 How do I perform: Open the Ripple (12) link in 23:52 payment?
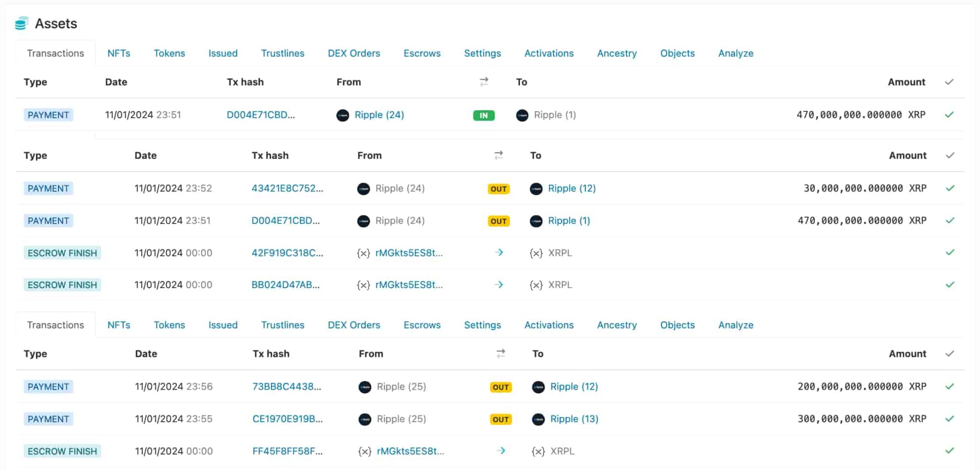tap(571, 188)
